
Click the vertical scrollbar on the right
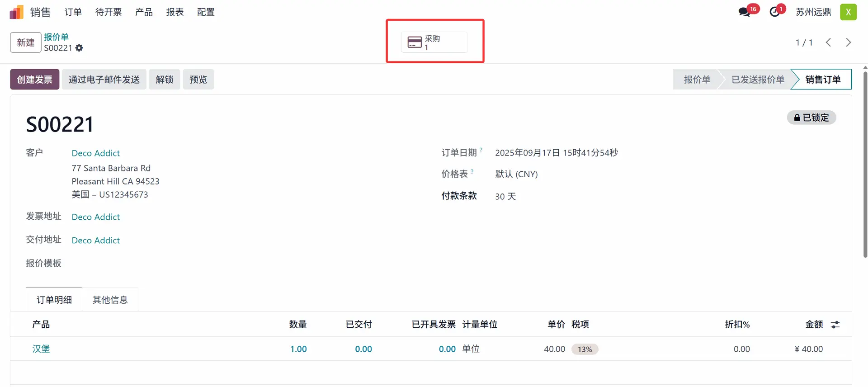(865, 163)
